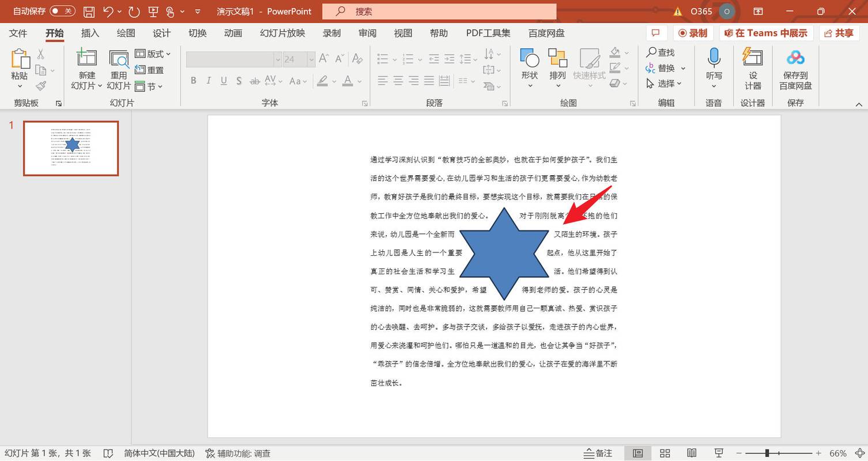Select the Format Painter brush
Screen dimensions: 868x461
tap(41, 86)
